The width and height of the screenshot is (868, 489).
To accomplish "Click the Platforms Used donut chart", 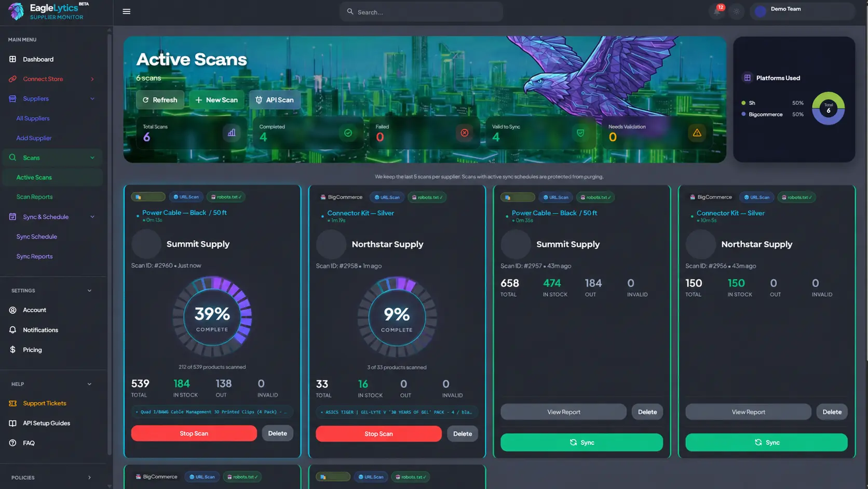I will pos(828,109).
